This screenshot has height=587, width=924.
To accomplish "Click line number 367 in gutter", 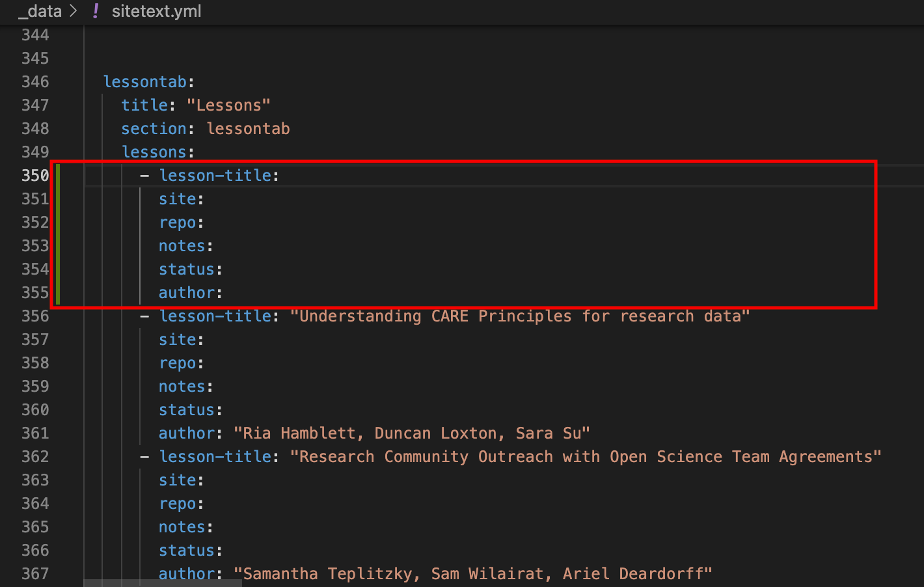I will pyautogui.click(x=35, y=574).
